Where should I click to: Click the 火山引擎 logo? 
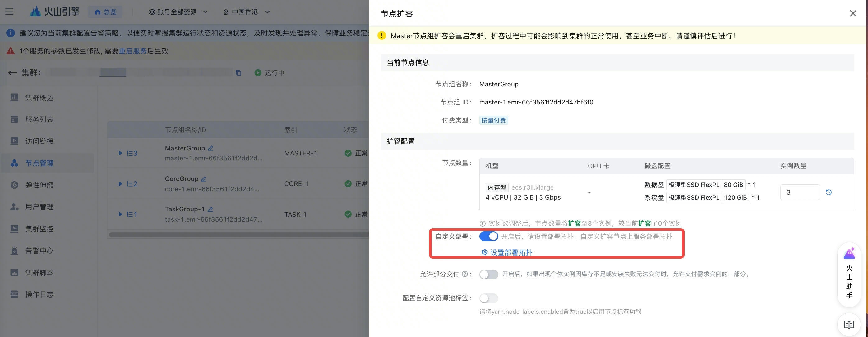point(55,12)
